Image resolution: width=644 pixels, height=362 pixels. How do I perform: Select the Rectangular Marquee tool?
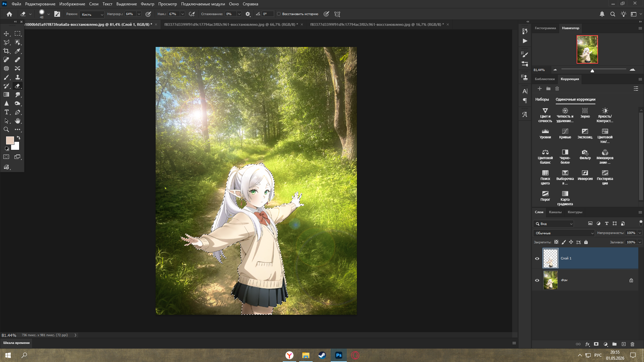[17, 34]
